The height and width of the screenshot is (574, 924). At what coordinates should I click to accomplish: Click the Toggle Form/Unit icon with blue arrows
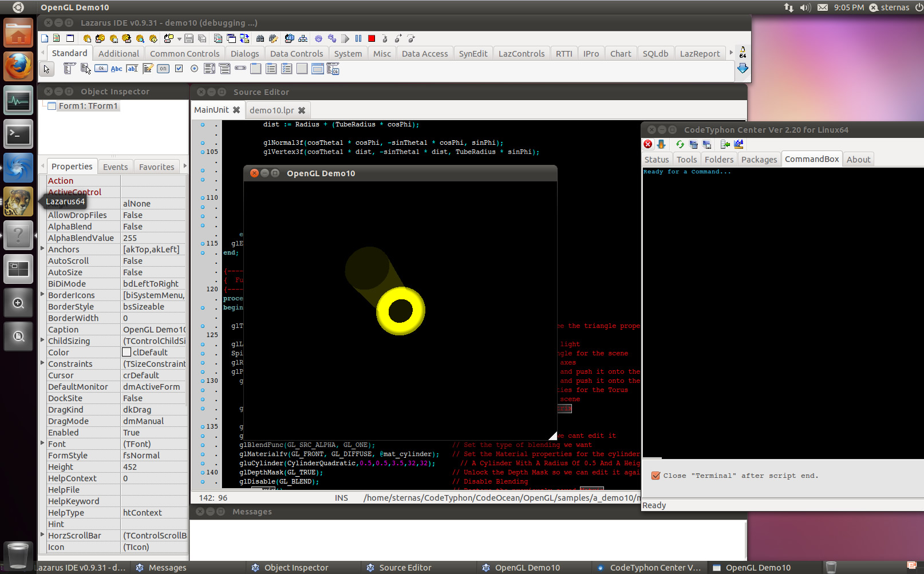pyautogui.click(x=244, y=38)
